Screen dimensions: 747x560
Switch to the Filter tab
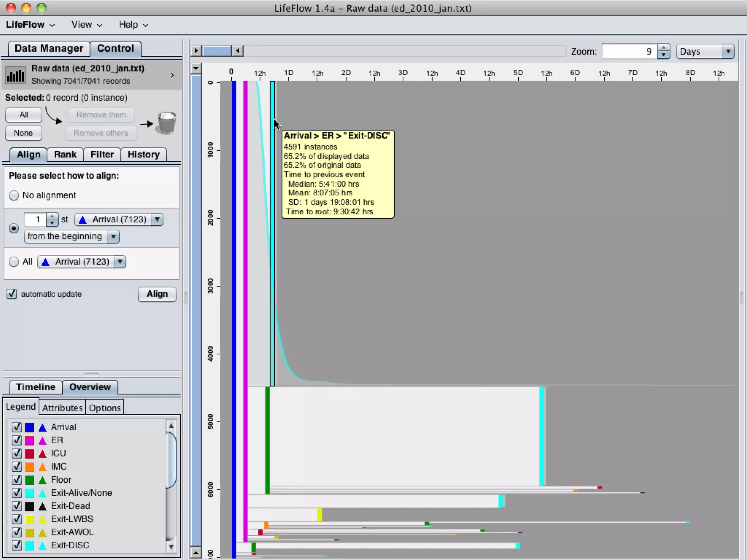(102, 155)
